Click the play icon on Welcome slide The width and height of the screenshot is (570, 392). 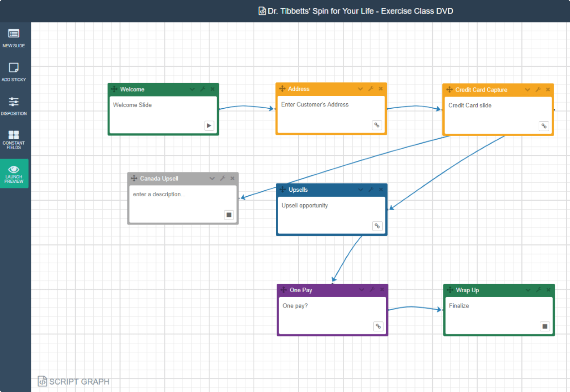[x=209, y=126]
